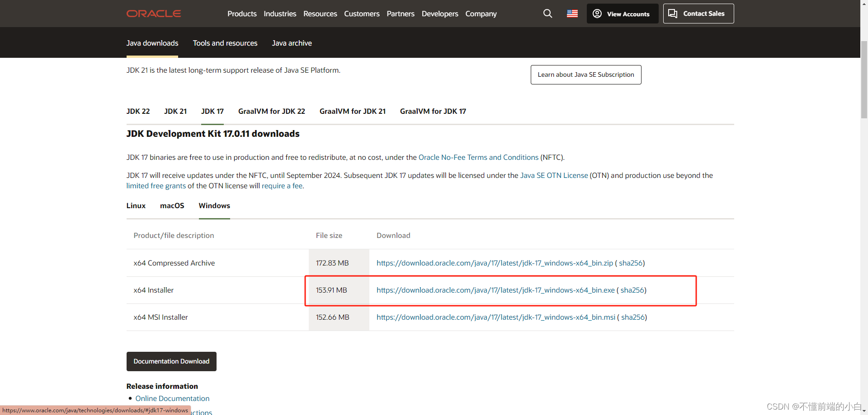Open the Developers menu

(440, 14)
